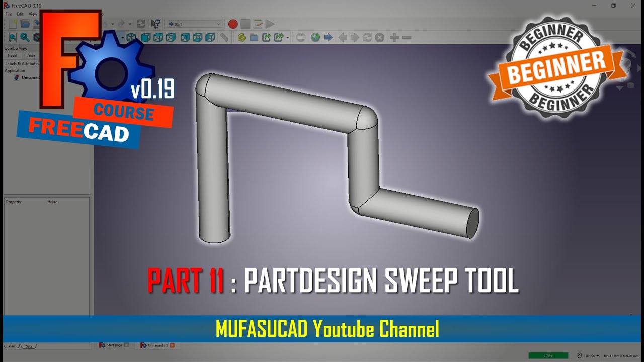
Task: Close the Unnamed : 1 tab
Action: 172,345
